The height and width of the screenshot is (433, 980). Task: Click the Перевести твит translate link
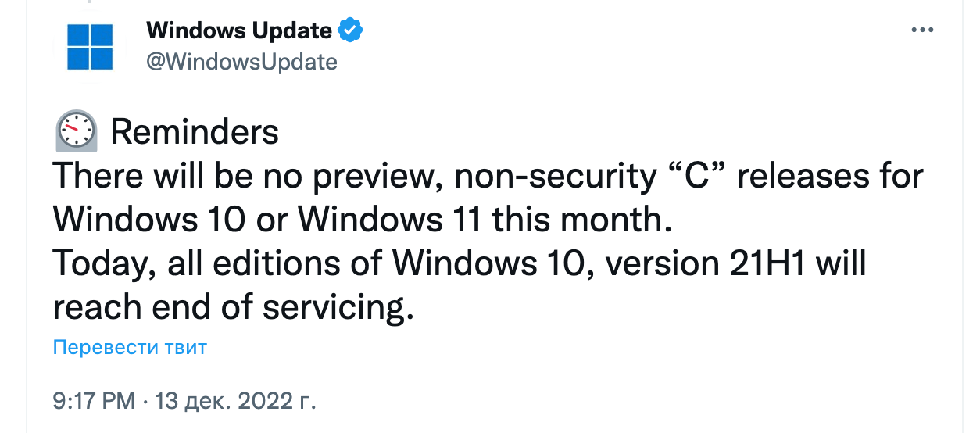[130, 347]
